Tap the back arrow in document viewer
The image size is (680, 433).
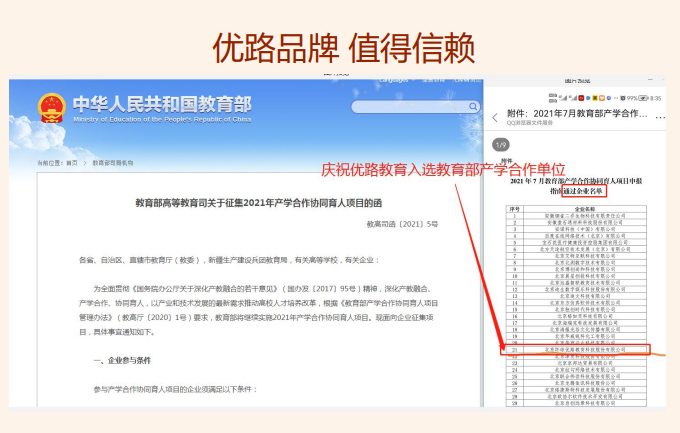(x=494, y=115)
